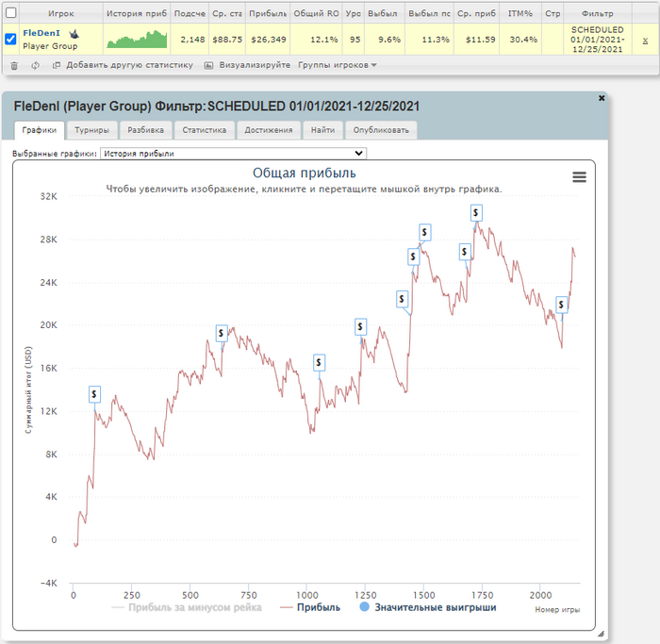Sort by the Игрок column header
This screenshot has height=644, width=660.
60,13
